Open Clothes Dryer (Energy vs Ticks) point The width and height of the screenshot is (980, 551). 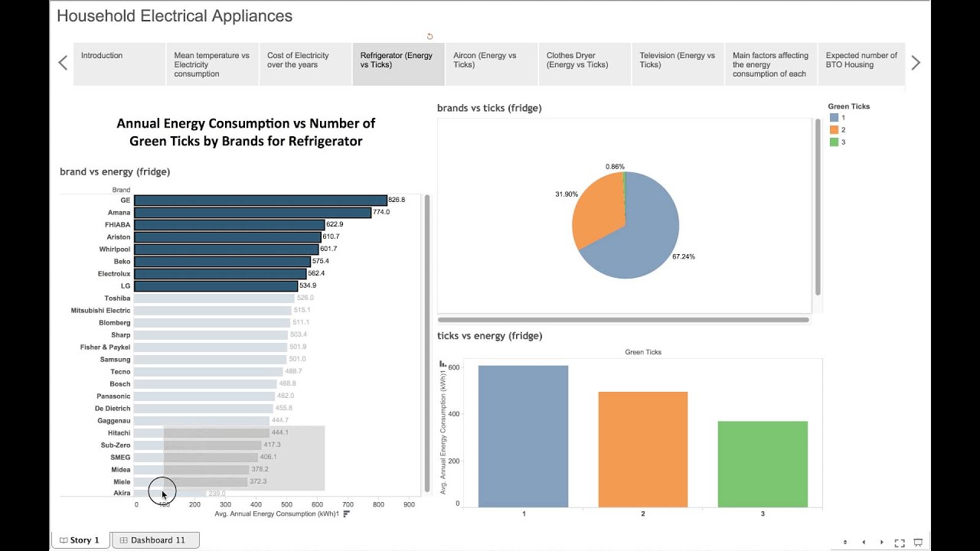tap(585, 64)
